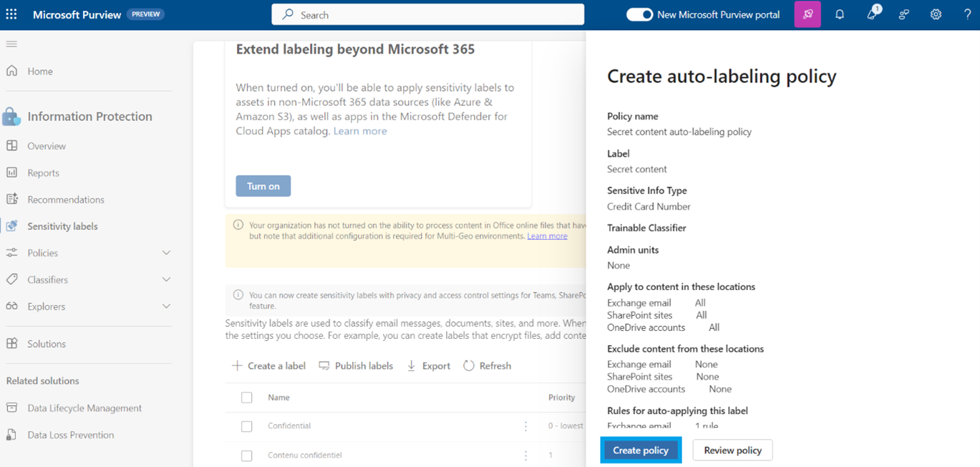
Task: Select the Confidential label checkbox
Action: (247, 426)
